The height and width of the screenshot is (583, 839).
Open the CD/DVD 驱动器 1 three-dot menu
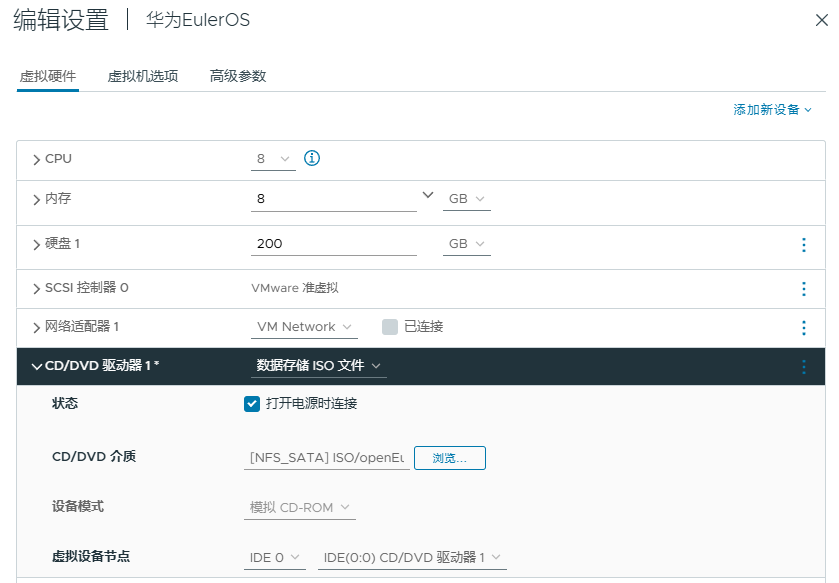point(803,367)
